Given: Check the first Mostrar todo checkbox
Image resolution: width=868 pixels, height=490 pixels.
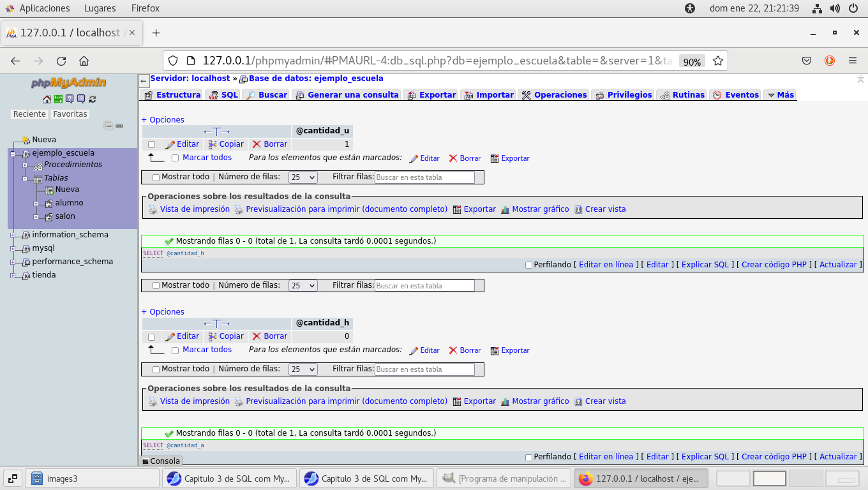Looking at the screenshot, I should 156,178.
